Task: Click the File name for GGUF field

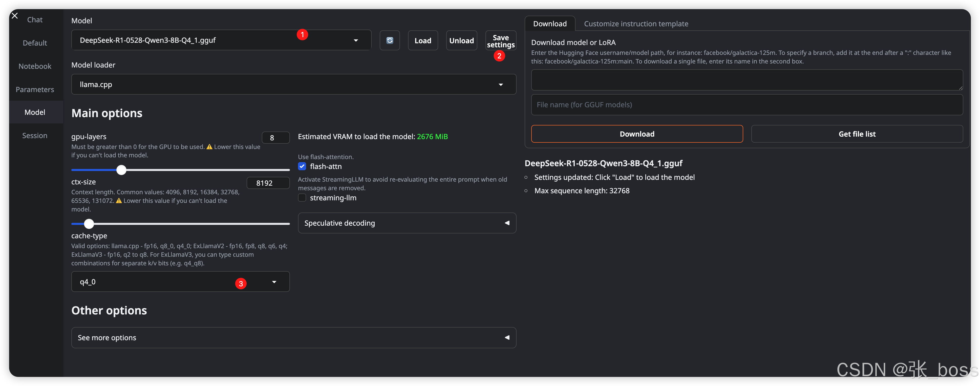Action: [x=747, y=104]
